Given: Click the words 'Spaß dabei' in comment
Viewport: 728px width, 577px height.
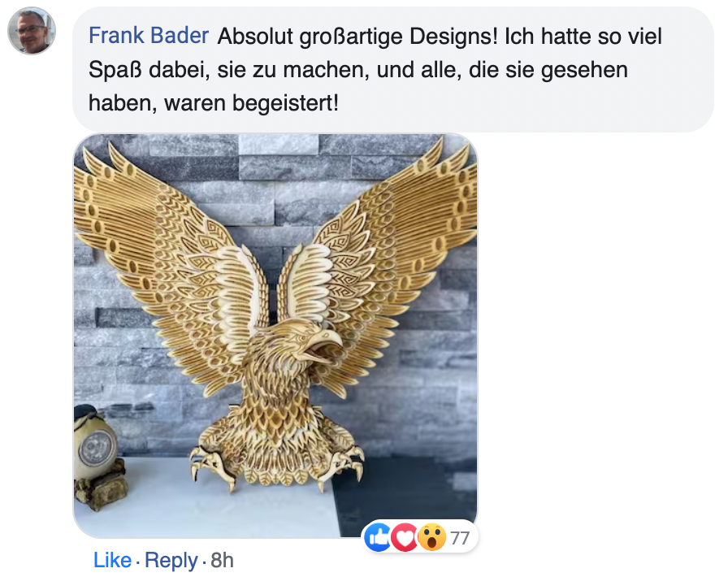Looking at the screenshot, I should click(149, 70).
